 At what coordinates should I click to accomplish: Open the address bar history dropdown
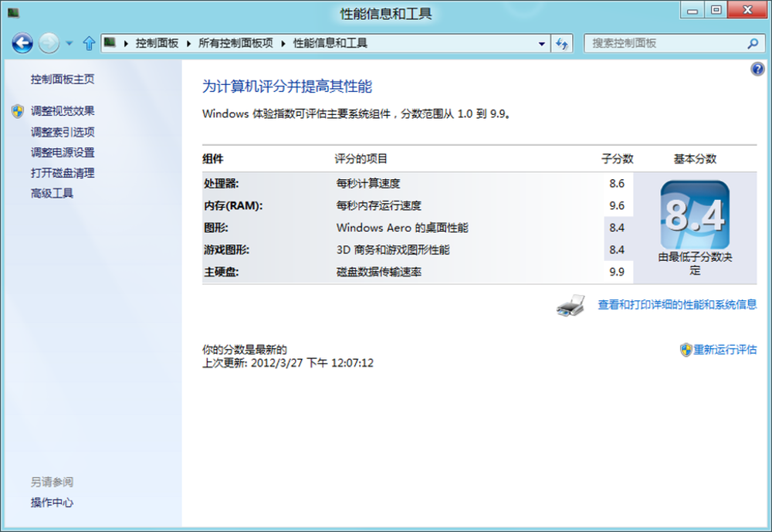(542, 43)
